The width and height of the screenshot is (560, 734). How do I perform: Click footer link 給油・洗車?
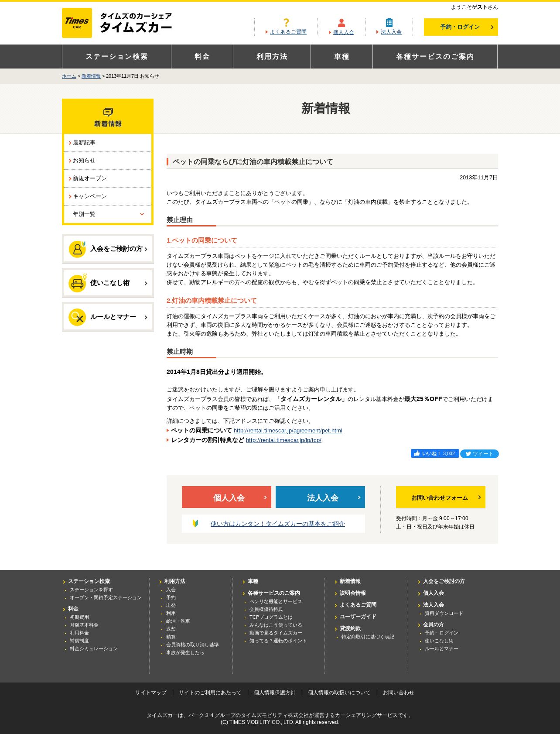coord(178,621)
